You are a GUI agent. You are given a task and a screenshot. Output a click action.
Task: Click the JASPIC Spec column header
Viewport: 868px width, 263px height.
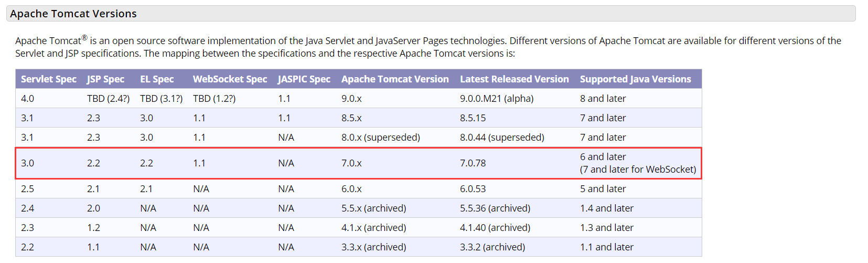(304, 79)
